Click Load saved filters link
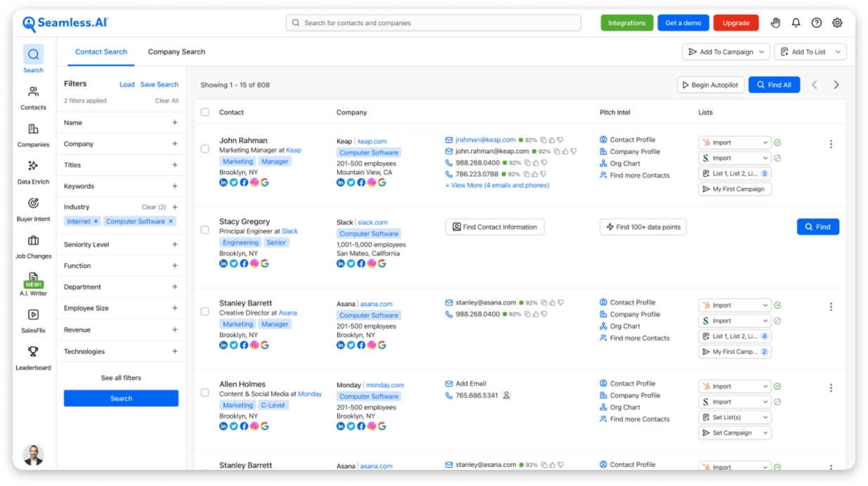This screenshot has width=868, height=486. pyautogui.click(x=127, y=84)
